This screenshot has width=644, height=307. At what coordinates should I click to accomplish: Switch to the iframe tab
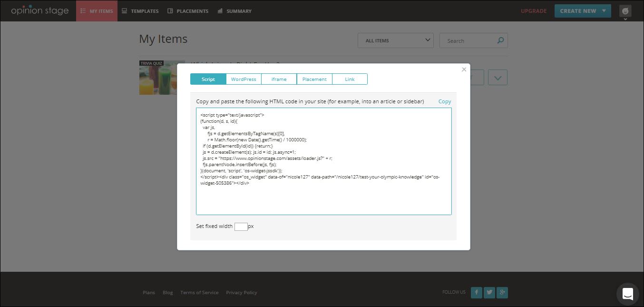pyautogui.click(x=279, y=79)
